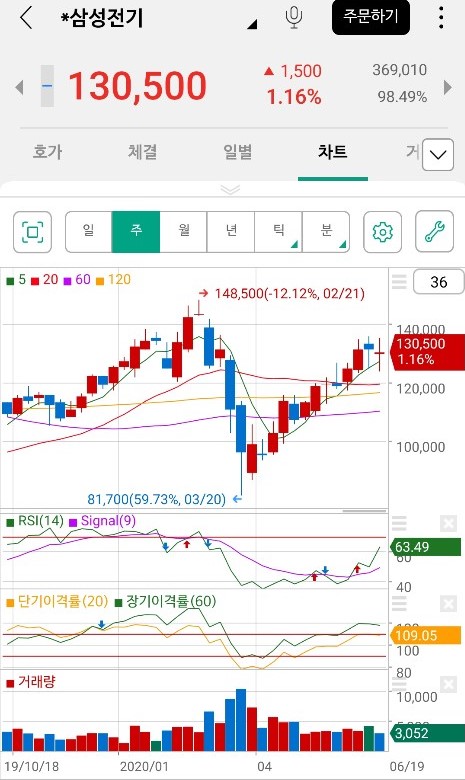
Task: Tap the large 130,500 current price
Action: (x=137, y=87)
